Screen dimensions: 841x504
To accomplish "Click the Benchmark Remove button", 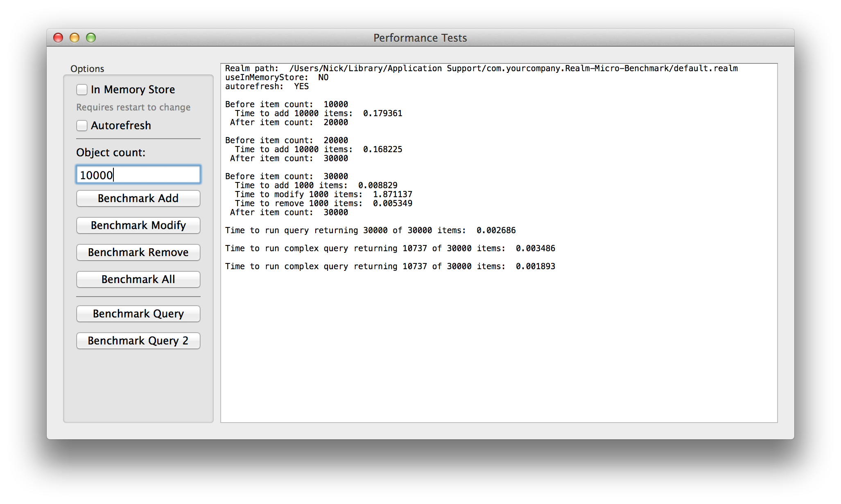I will [138, 252].
